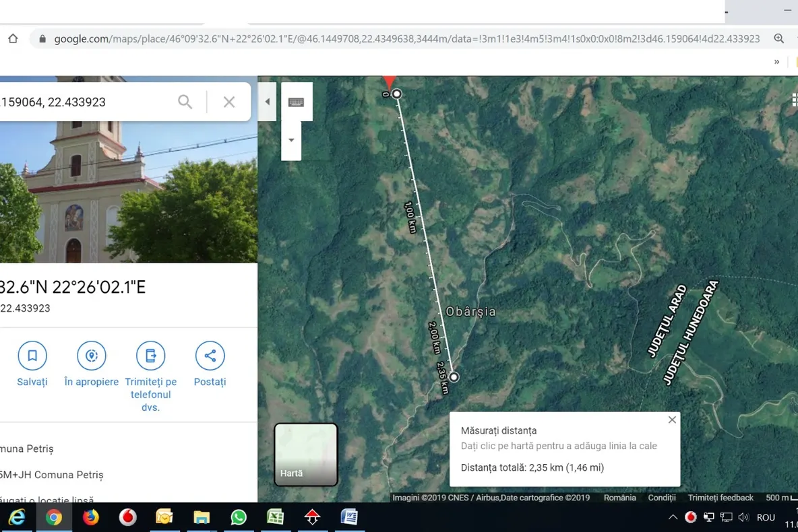Open the România link in footer
Image resolution: width=798 pixels, height=532 pixels.
click(x=619, y=498)
